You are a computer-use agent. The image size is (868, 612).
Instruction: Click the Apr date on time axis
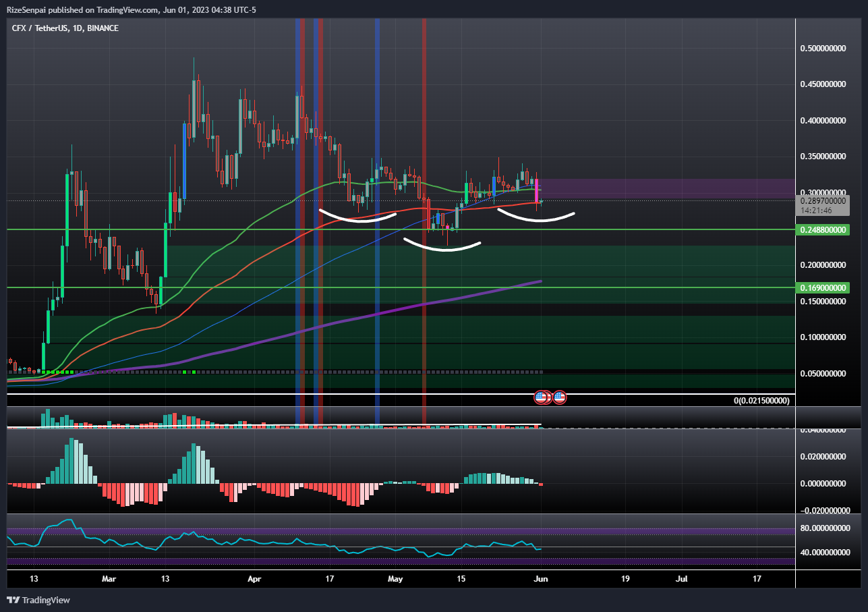point(254,579)
